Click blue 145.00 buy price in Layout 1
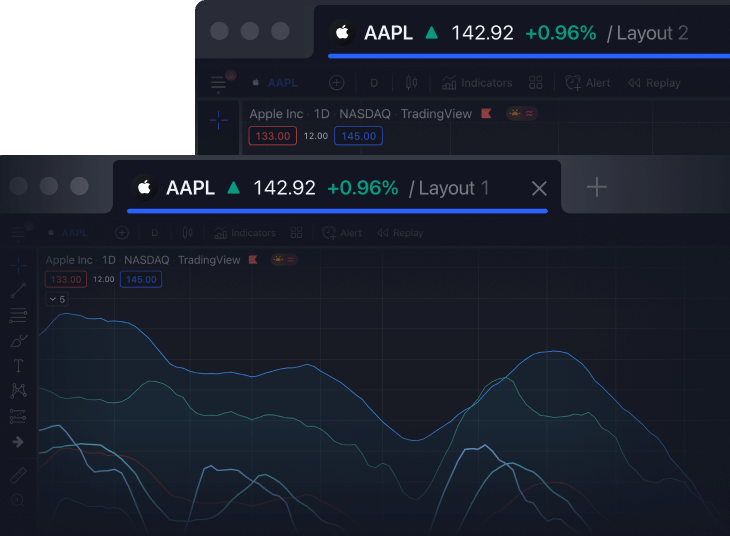Viewport: 730px width, 536px height. coord(141,279)
